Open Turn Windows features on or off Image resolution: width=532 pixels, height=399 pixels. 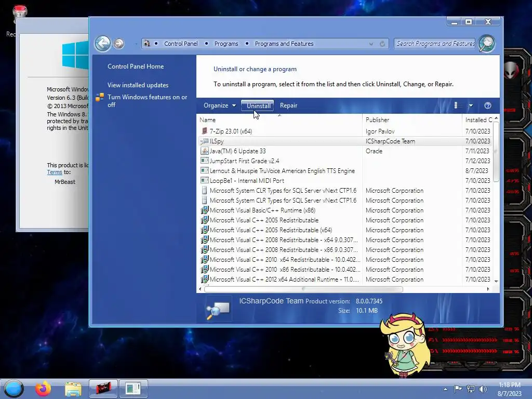coord(147,101)
